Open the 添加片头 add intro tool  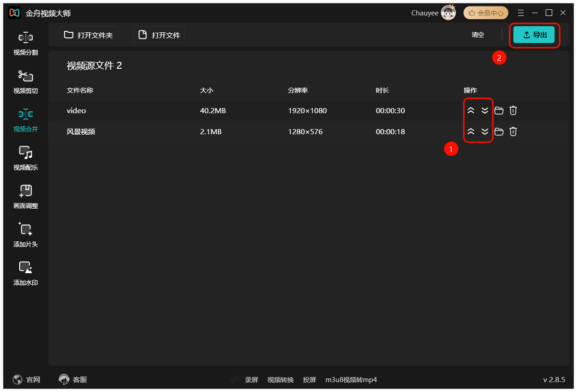point(26,235)
